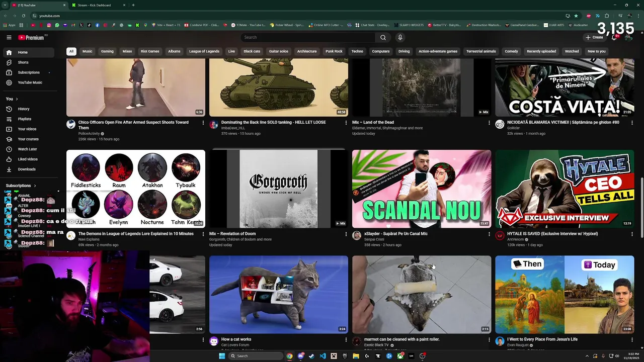Open YouTube Music in the sidebar

(x=28, y=82)
